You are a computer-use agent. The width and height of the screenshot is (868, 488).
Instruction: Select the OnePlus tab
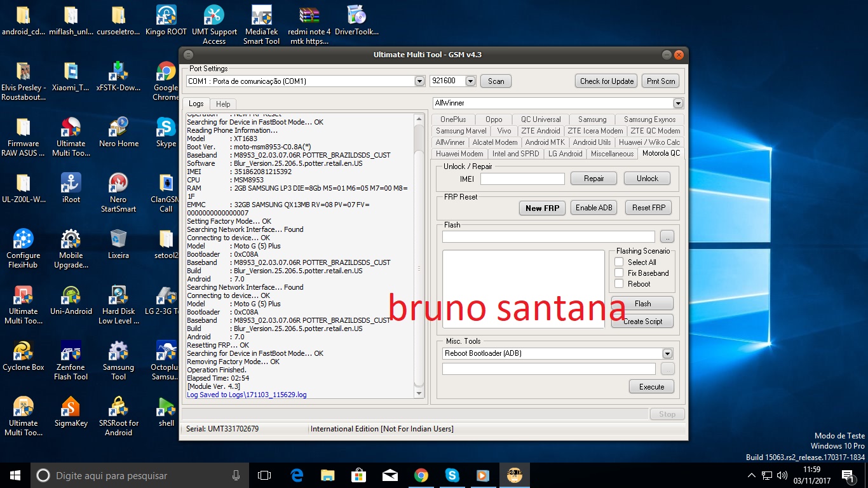coord(453,119)
